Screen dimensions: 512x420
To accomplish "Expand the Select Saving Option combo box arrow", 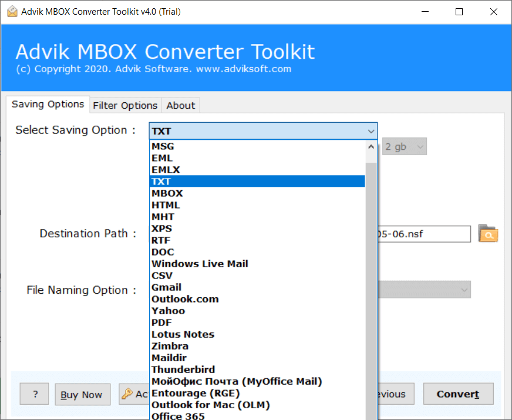I will point(370,132).
